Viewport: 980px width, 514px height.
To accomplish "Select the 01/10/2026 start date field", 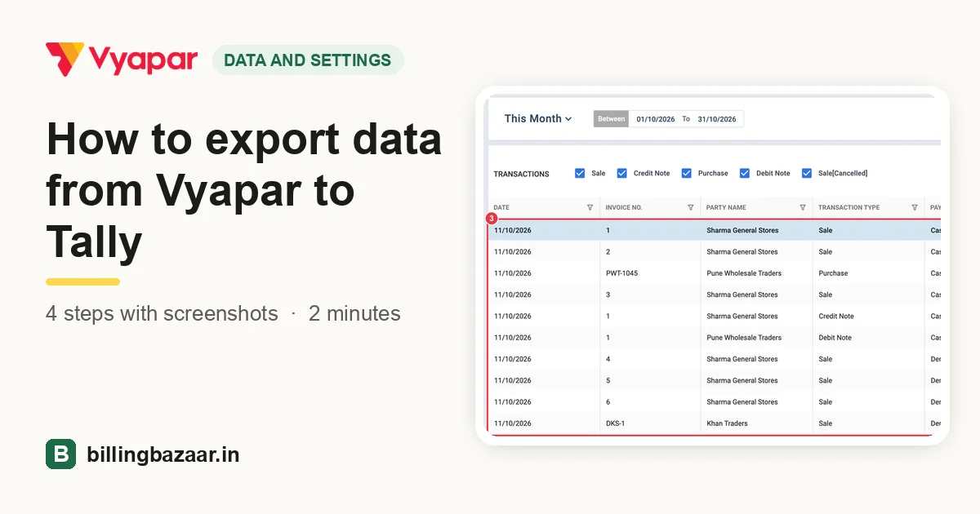I will coord(656,119).
